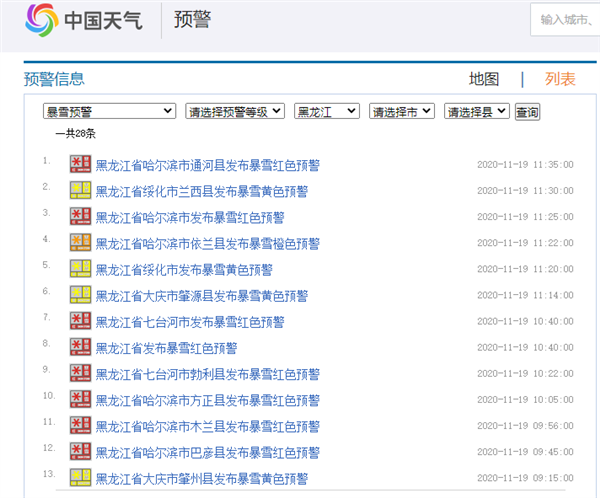
Task: Click timestamp 2020-11-19 11:25:00
Action: click(x=525, y=217)
